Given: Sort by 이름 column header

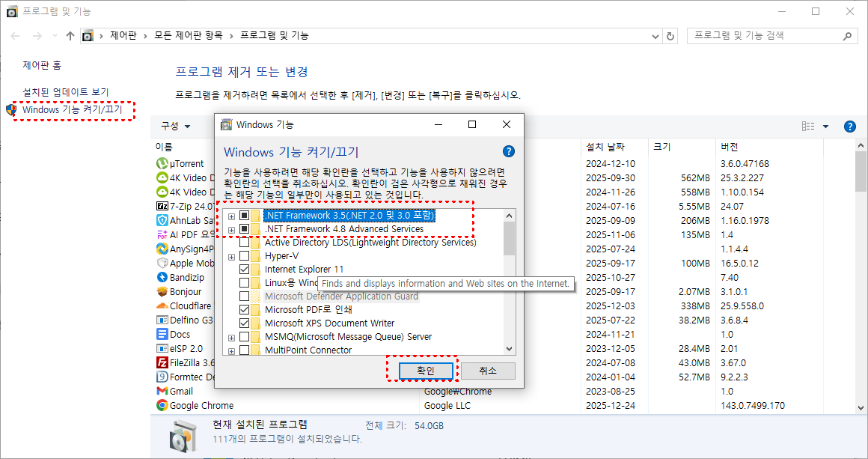Looking at the screenshot, I should pos(164,147).
